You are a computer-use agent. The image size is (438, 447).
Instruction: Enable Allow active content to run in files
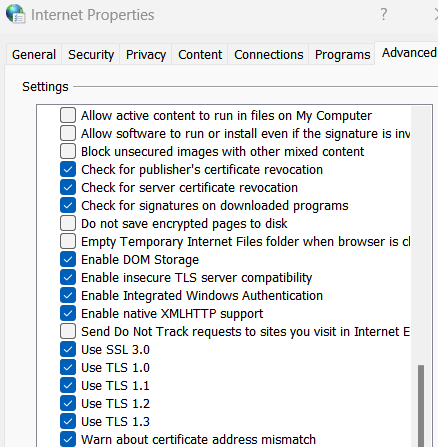click(x=68, y=115)
